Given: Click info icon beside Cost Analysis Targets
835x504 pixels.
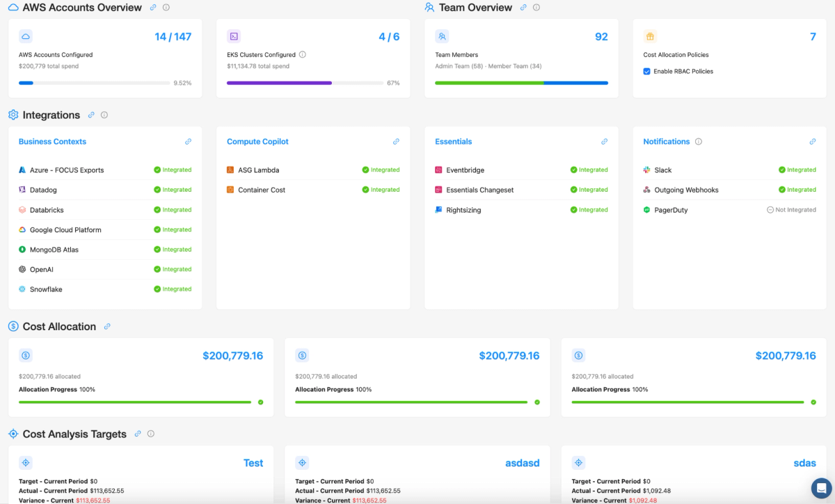Looking at the screenshot, I should click(151, 434).
